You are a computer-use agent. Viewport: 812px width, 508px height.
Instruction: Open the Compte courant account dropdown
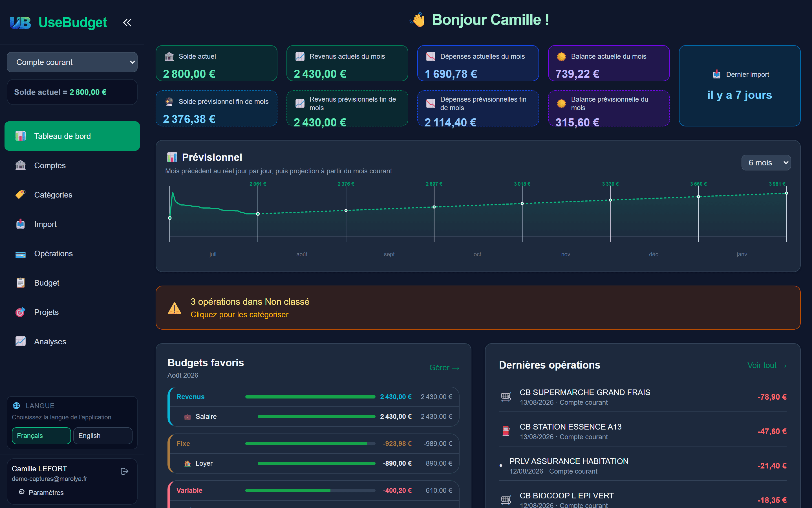coord(72,62)
